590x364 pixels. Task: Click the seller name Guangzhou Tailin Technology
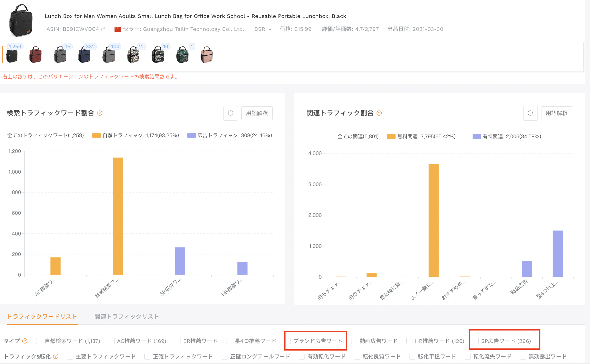click(193, 29)
